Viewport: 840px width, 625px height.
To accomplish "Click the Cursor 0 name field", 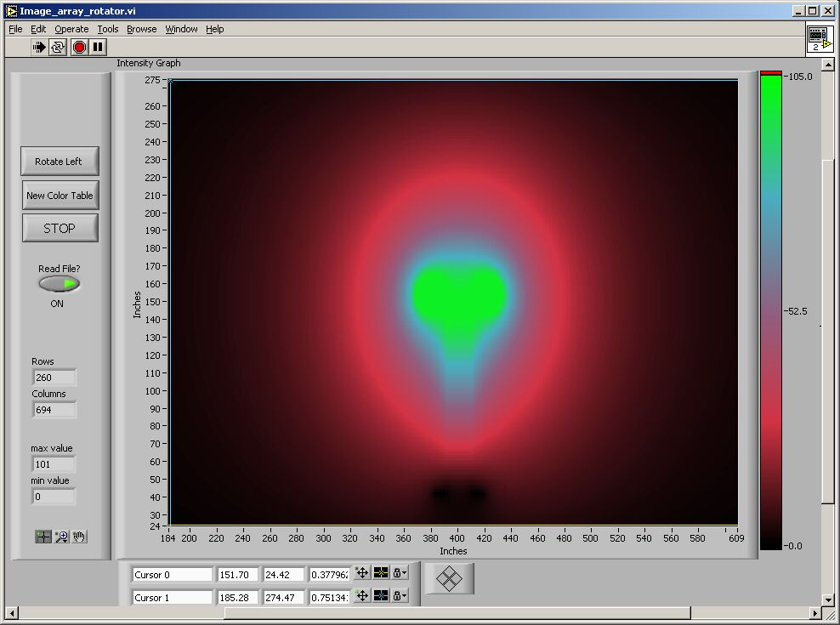I will coord(173,575).
